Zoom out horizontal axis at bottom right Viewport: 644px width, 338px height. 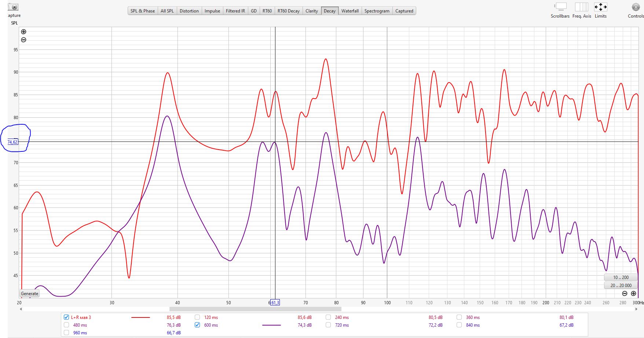(x=625, y=294)
